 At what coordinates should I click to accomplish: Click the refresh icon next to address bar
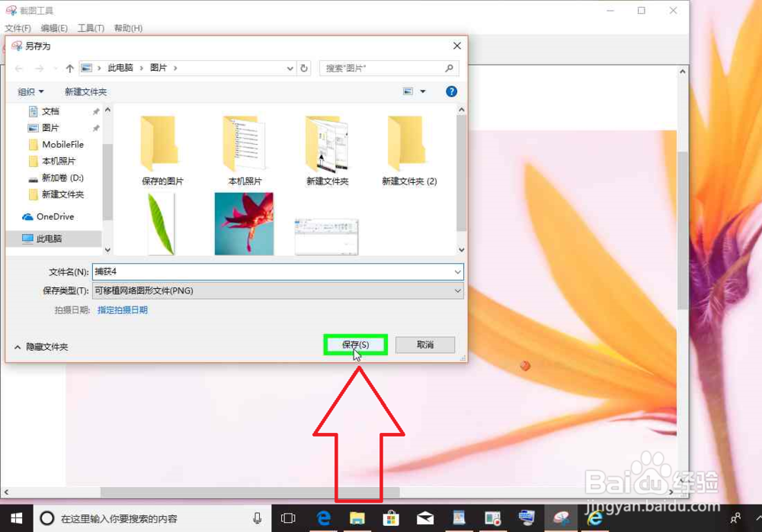tap(304, 68)
